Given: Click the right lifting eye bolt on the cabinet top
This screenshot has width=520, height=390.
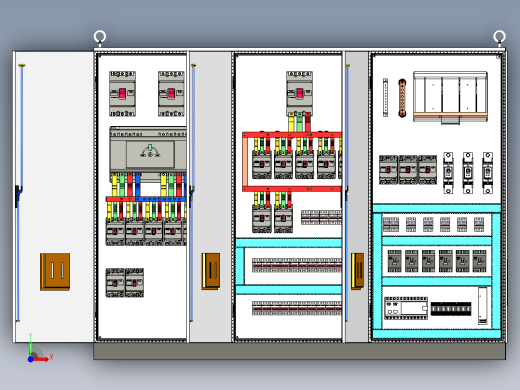Looking at the screenshot, I should pos(499,37).
